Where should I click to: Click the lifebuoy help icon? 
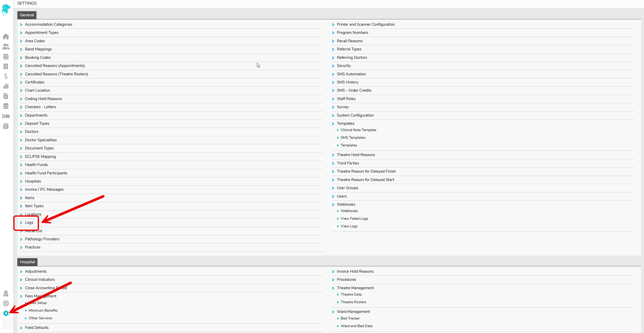click(6, 303)
